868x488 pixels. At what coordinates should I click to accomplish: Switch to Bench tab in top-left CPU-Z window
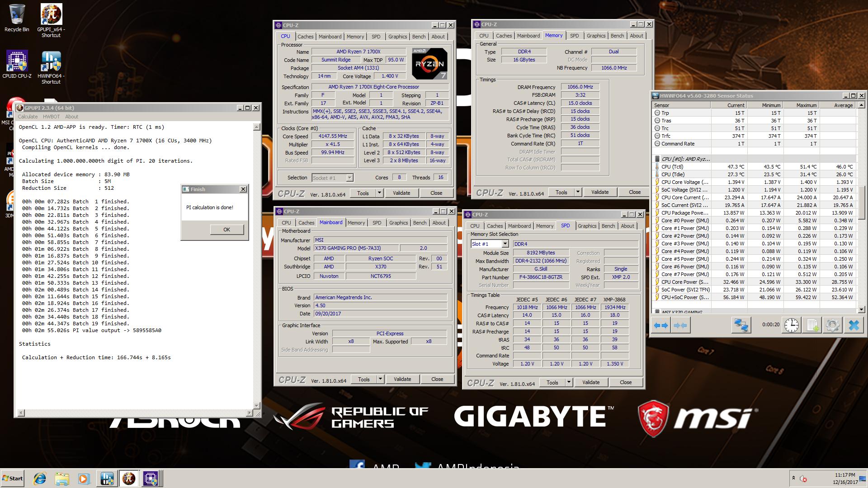(x=419, y=37)
